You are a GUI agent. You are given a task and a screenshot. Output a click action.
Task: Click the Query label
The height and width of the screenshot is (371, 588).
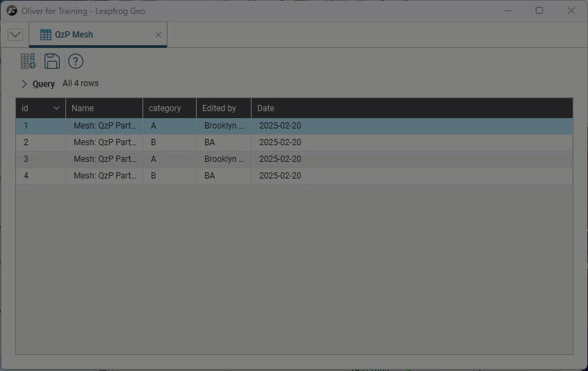(44, 83)
